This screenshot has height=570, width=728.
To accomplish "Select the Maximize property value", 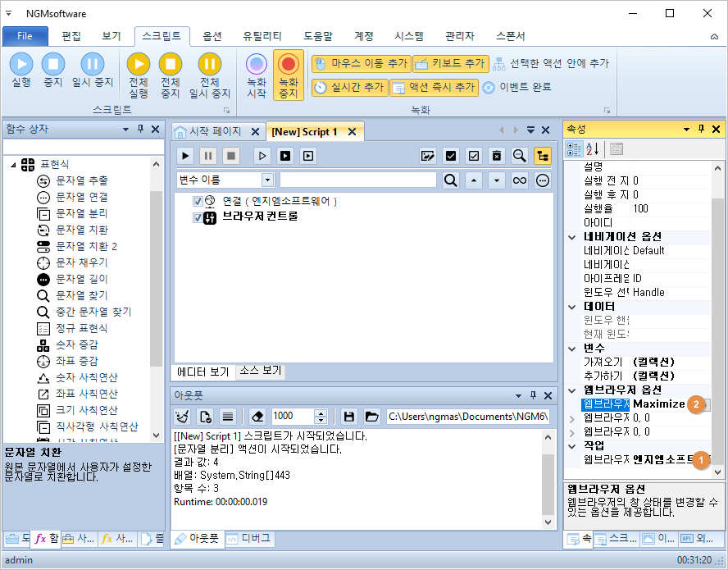I will [658, 404].
